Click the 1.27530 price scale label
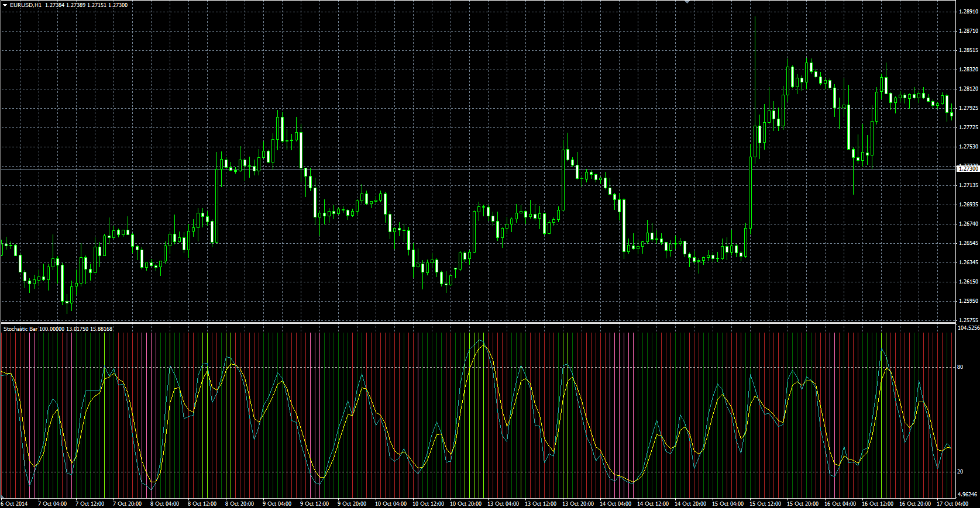The width and height of the screenshot is (980, 508). point(968,147)
